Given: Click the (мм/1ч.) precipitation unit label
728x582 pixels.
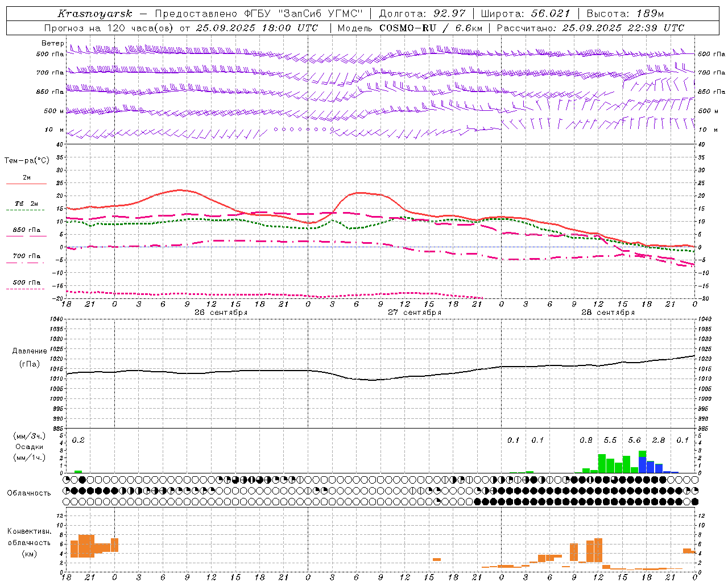Looking at the screenshot, I should click(x=30, y=458).
